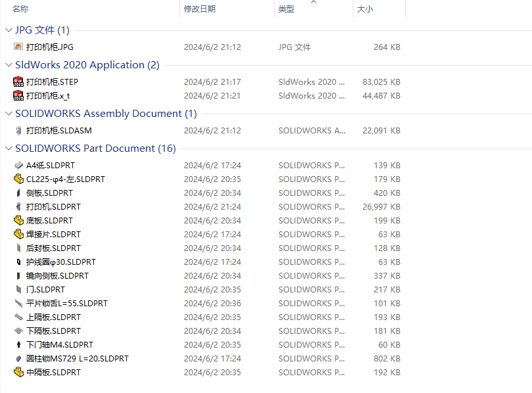The height and width of the screenshot is (393, 532).
Task: Select file name CL225-φ4-左.SLDPRT
Action: (66, 179)
